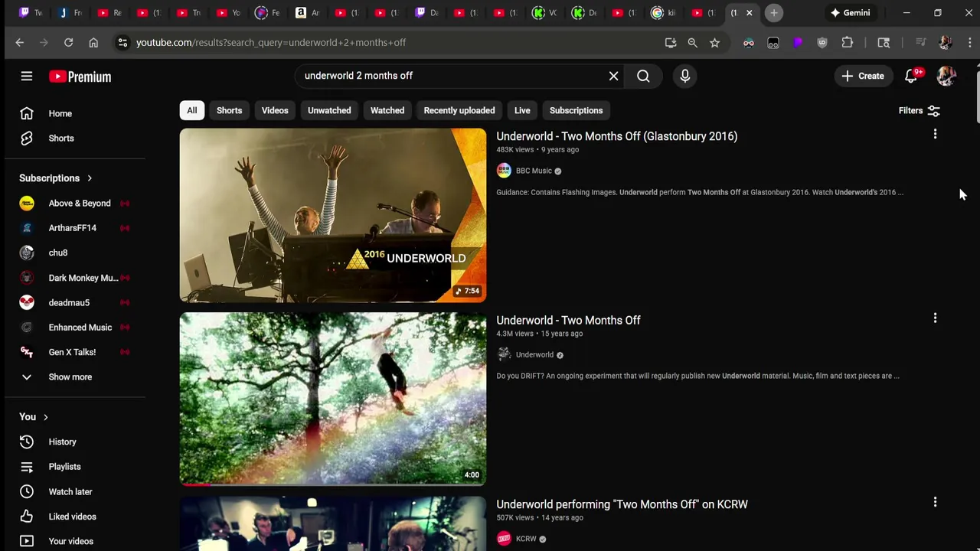Open the browser media control icon
This screenshot has width=980, height=551.
tap(921, 43)
